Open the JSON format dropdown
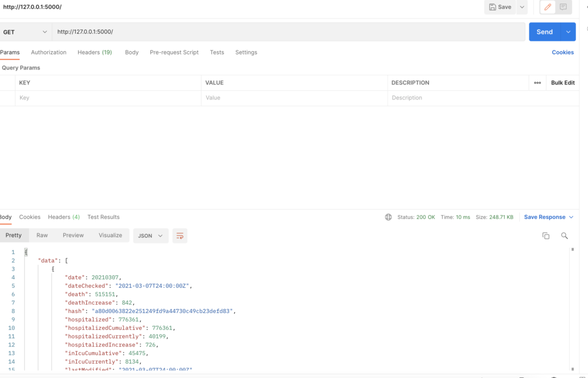Screen dimensions: 588x378 click(150, 236)
